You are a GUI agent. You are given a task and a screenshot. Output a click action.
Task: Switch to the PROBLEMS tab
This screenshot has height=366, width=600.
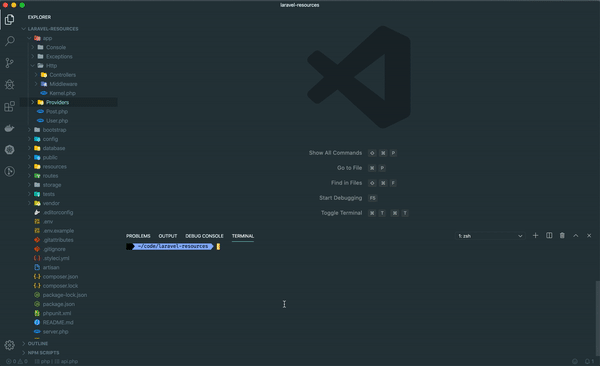tap(138, 236)
